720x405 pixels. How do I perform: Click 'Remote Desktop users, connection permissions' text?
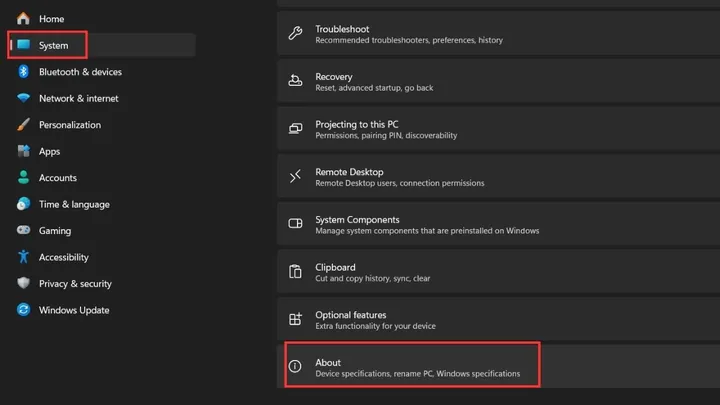pos(399,183)
